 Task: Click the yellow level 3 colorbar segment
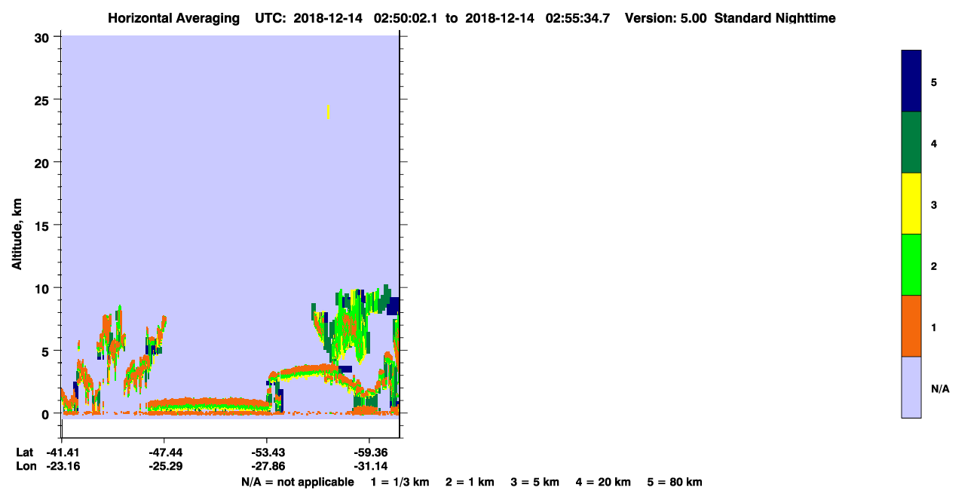point(911,204)
